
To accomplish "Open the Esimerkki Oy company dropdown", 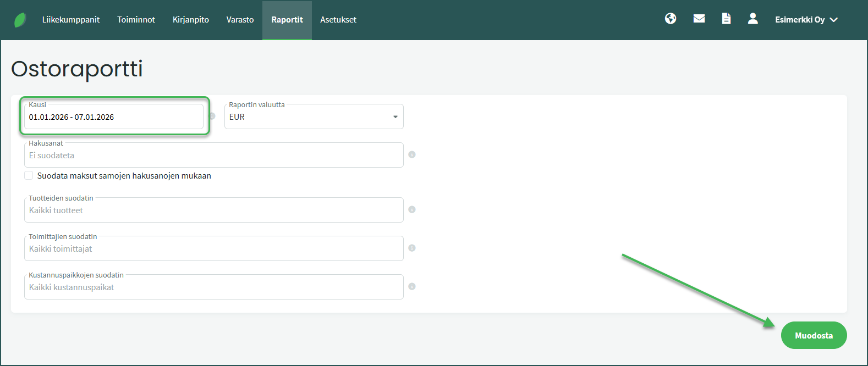I will tap(806, 20).
